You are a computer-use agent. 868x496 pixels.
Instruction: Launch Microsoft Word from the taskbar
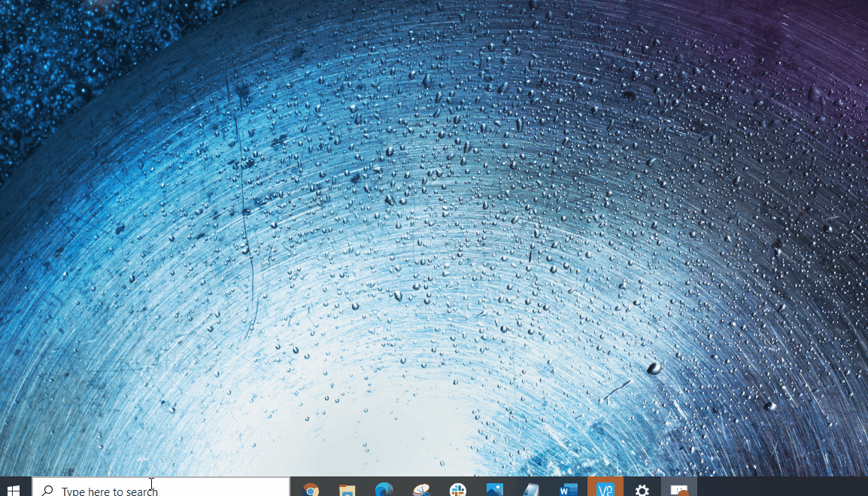coord(568,488)
